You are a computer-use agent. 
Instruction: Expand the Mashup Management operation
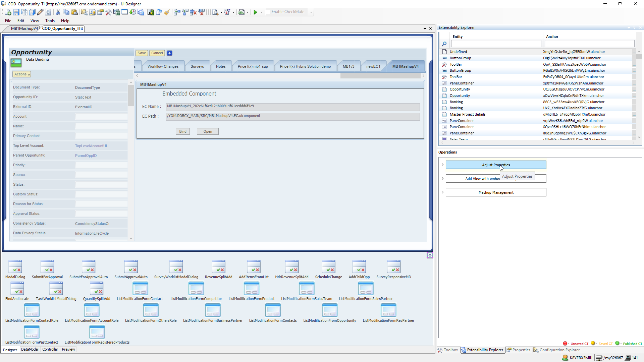[443, 192]
